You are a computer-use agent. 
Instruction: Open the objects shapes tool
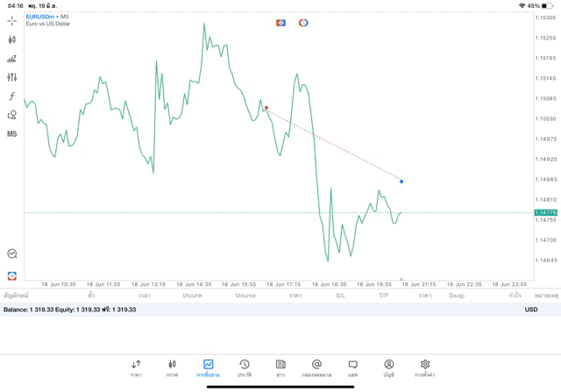click(x=12, y=115)
